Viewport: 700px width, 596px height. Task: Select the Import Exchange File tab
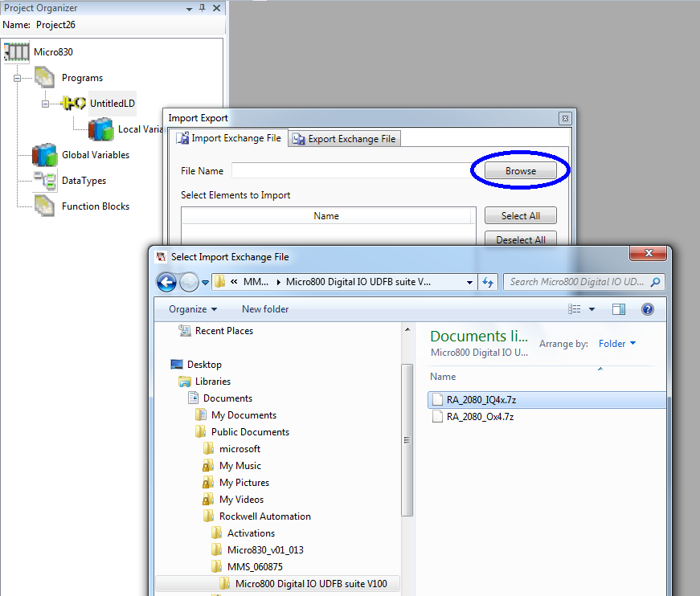point(229,138)
